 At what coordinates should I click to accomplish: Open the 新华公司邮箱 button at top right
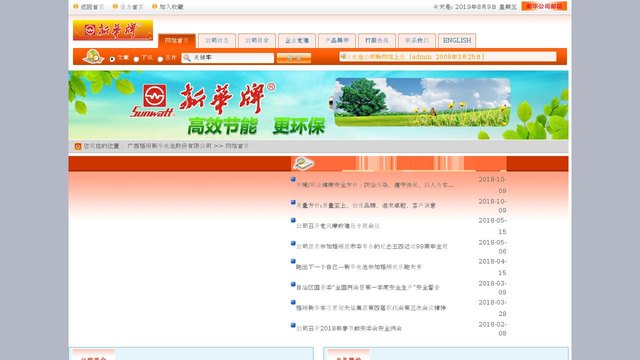click(544, 6)
